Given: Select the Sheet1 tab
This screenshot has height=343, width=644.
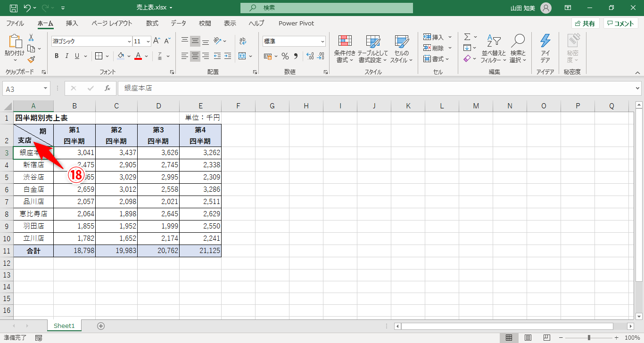Looking at the screenshot, I should [x=64, y=326].
